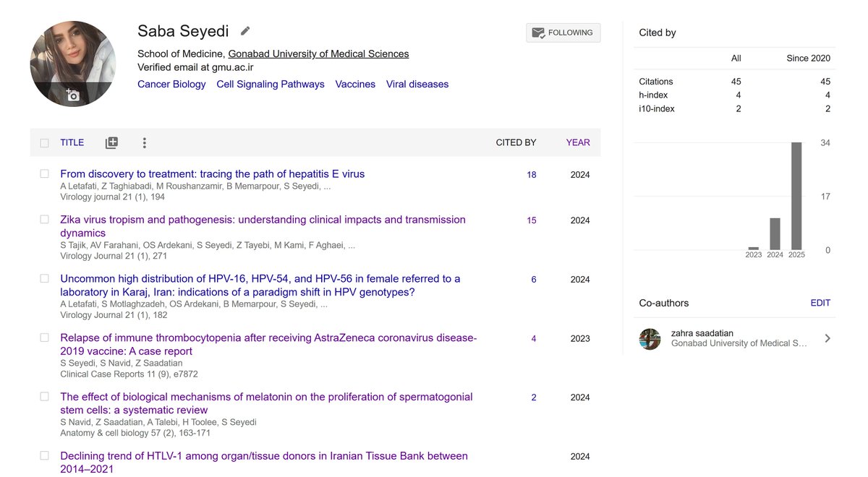Image resolution: width=868 pixels, height=477 pixels.
Task: Check the hepatitis E virus article checkbox
Action: click(x=45, y=174)
